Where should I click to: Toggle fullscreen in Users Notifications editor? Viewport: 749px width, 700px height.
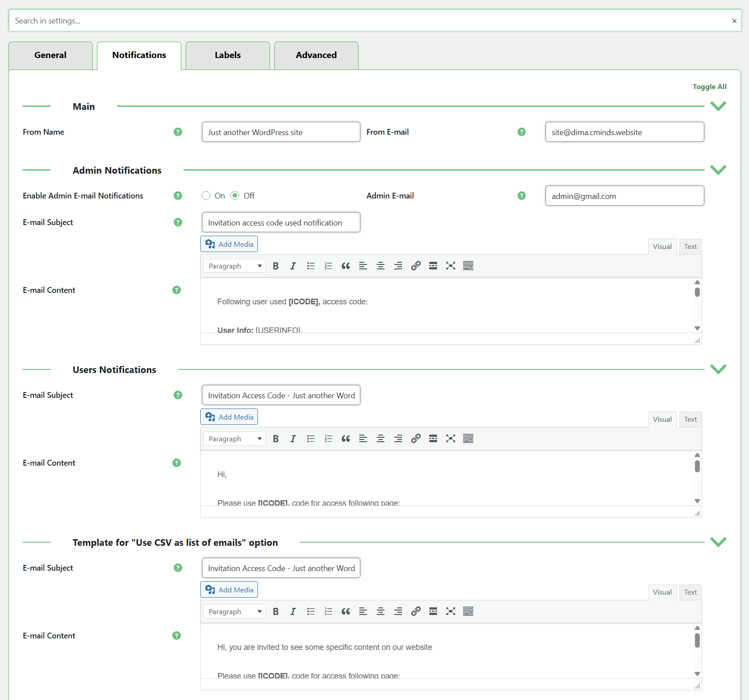pos(450,439)
